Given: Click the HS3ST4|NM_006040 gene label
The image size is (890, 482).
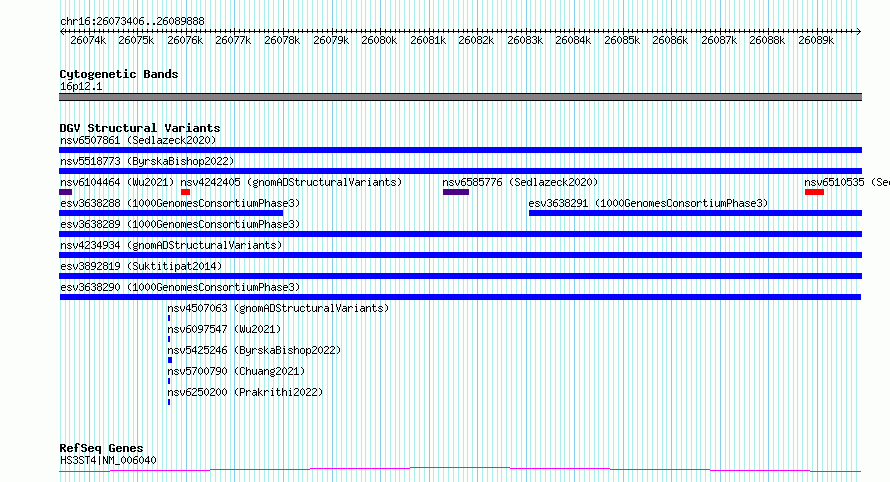Looking at the screenshot, I should click(x=108, y=460).
